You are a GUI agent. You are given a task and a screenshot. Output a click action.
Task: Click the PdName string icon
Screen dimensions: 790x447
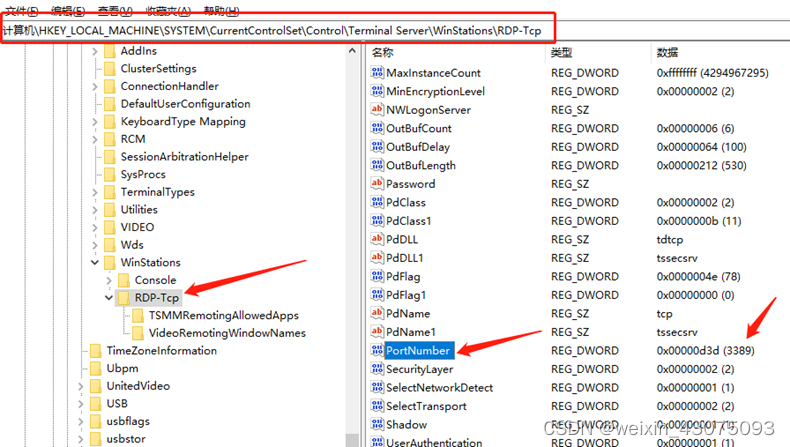point(377,312)
